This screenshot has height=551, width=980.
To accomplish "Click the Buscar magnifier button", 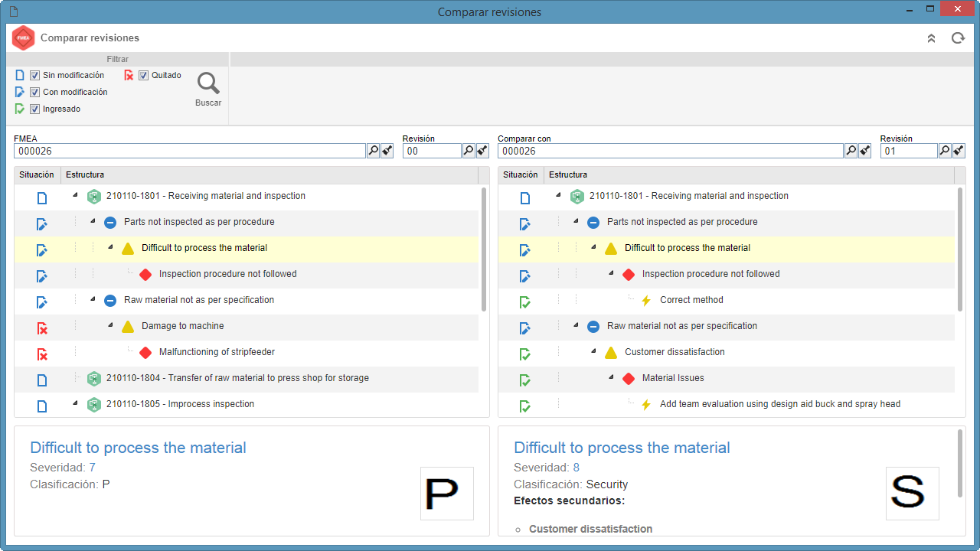I will (208, 89).
